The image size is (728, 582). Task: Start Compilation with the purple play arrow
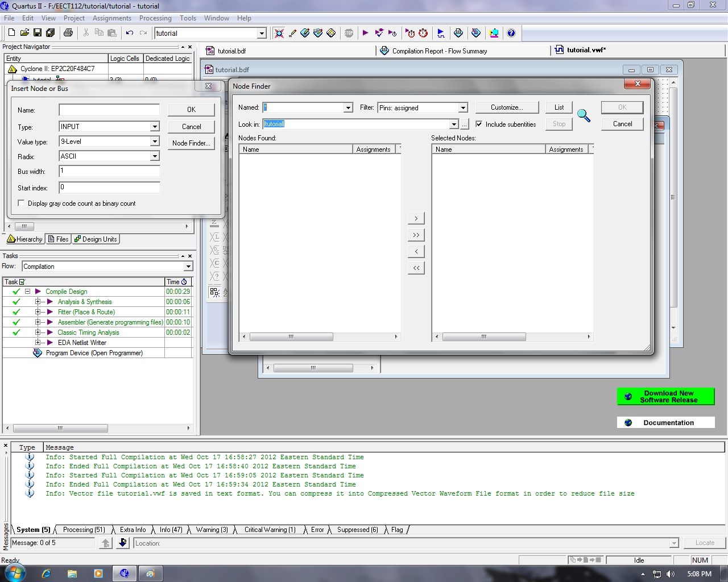pos(366,33)
